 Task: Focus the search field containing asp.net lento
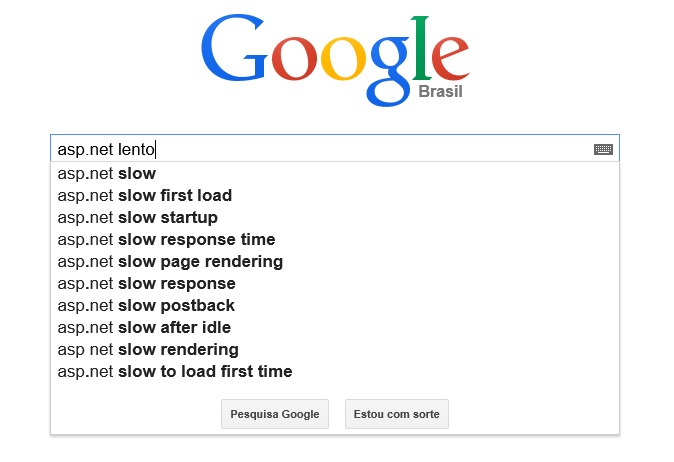(320, 149)
